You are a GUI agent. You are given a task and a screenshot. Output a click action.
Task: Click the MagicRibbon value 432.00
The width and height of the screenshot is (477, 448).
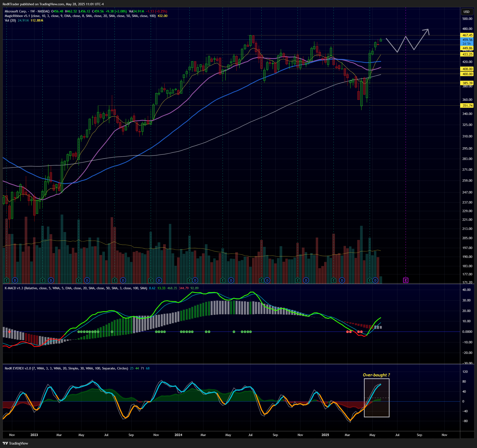162,16
